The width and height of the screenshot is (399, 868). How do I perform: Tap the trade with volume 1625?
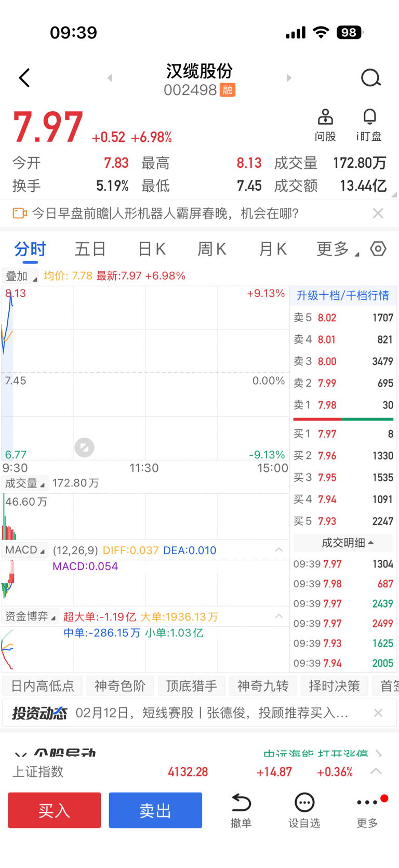pos(343,643)
